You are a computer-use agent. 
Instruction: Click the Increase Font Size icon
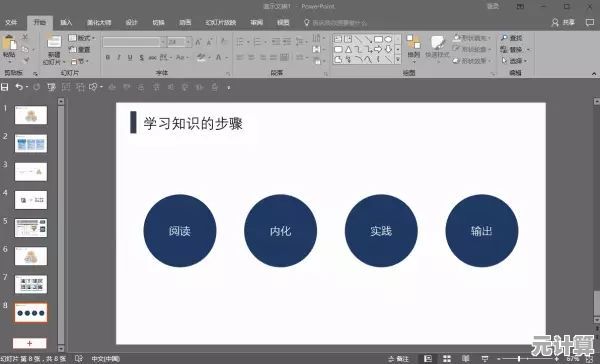pyautogui.click(x=198, y=42)
